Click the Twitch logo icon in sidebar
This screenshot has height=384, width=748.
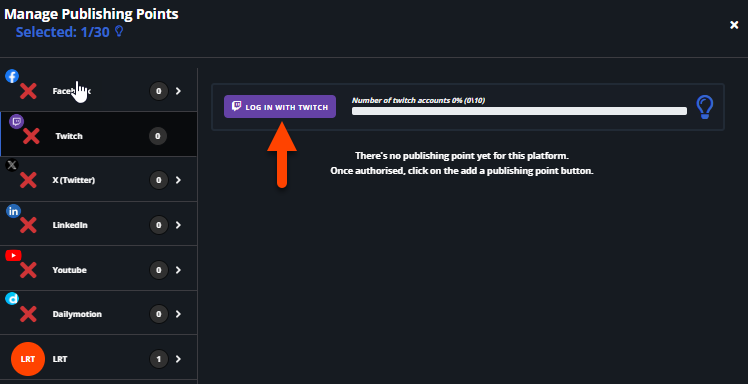tap(17, 122)
